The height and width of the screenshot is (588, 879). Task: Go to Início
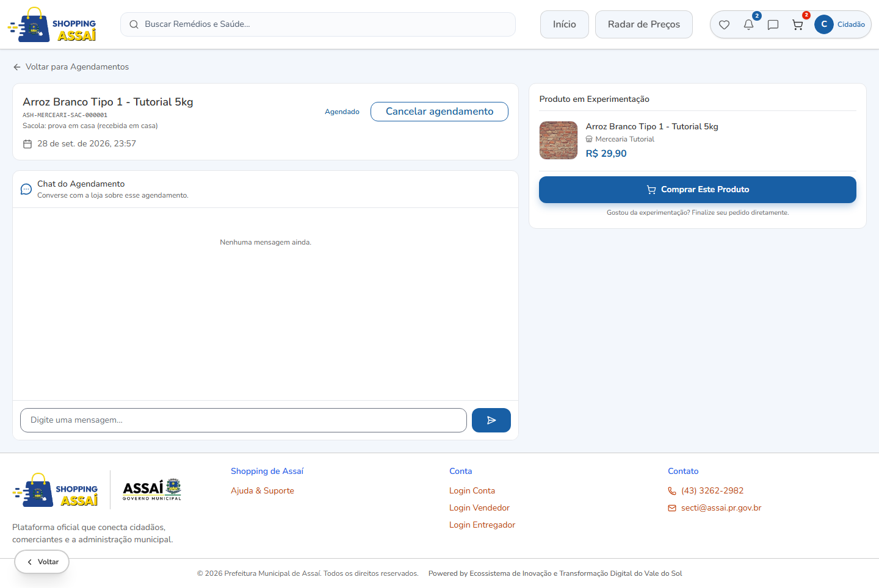(565, 24)
